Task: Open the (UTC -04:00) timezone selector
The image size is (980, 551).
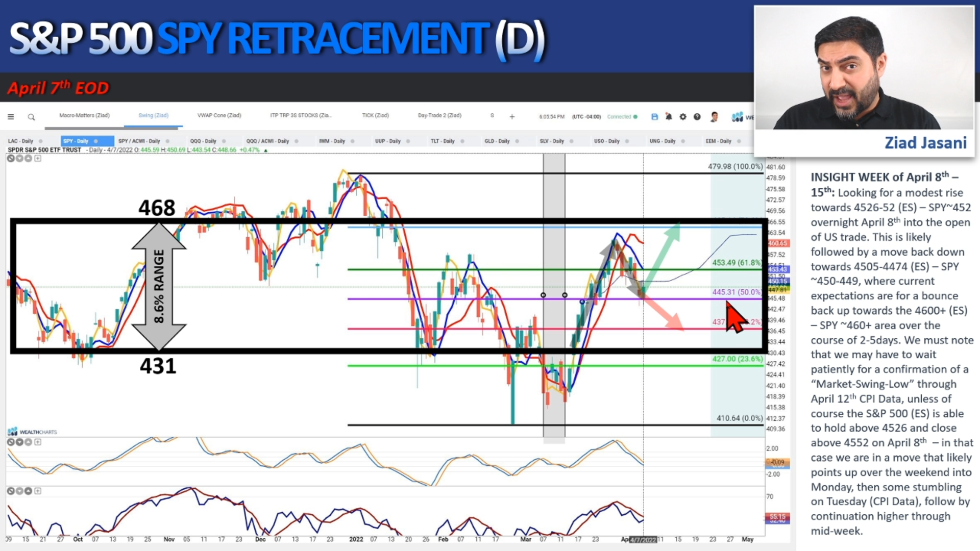Action: 586,117
